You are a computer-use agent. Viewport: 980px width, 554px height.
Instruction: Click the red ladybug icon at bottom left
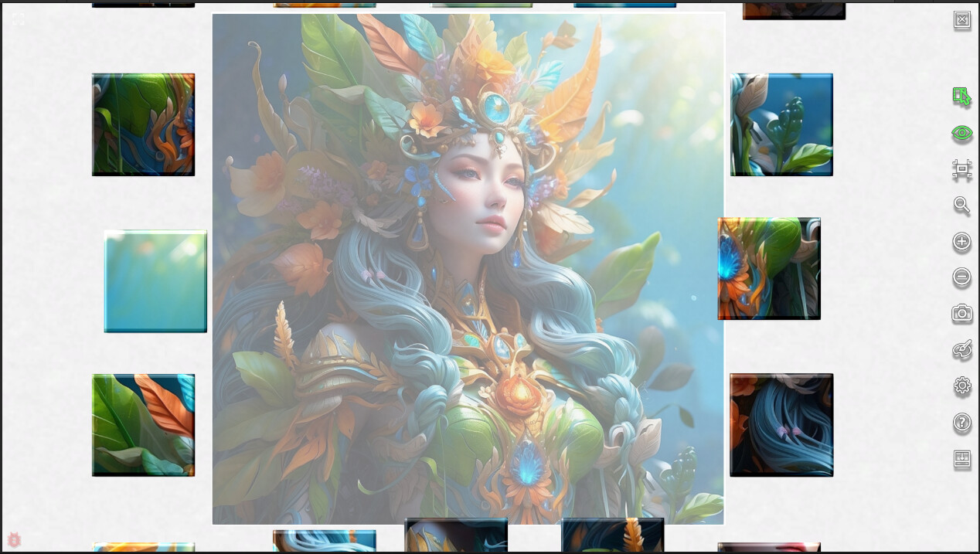point(14,539)
